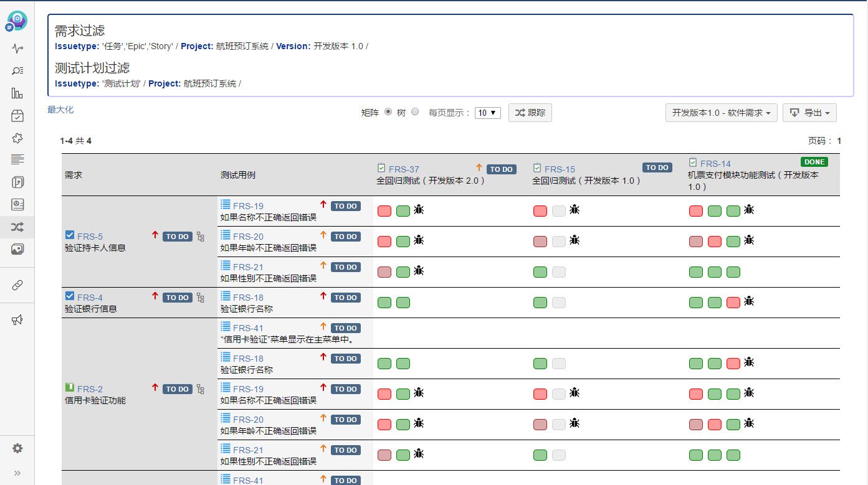Image resolution: width=868 pixels, height=485 pixels.
Task: Click the 跟踪 trace button
Action: pos(530,113)
